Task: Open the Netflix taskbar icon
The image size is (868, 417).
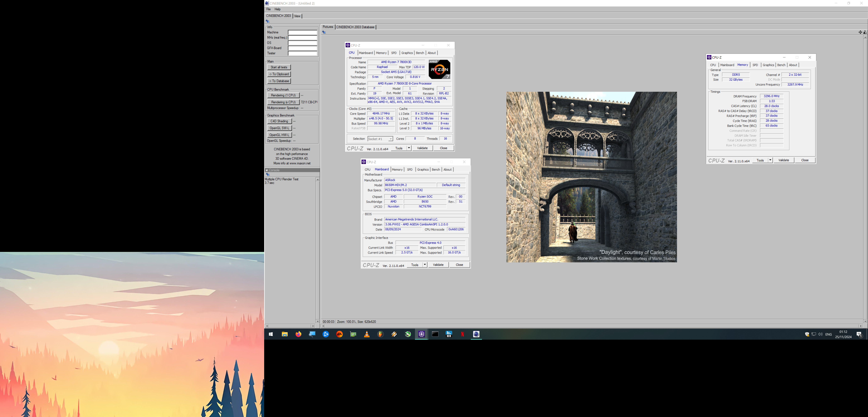Action: [x=463, y=334]
